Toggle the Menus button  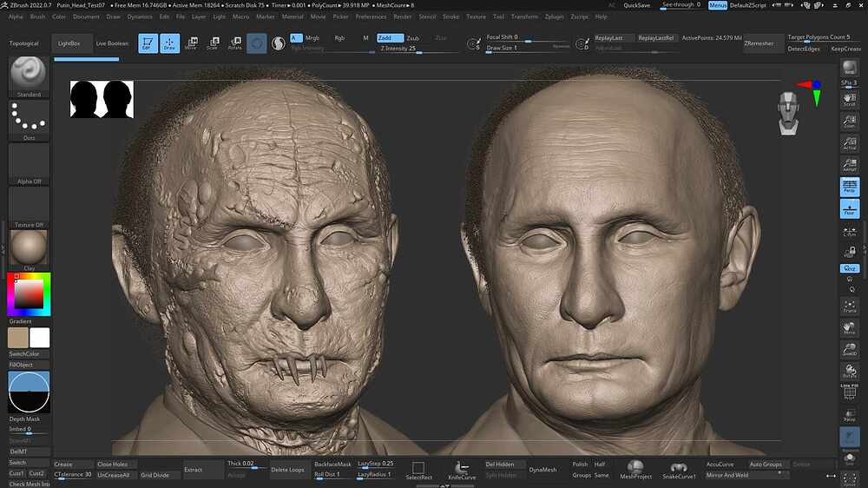(x=718, y=5)
